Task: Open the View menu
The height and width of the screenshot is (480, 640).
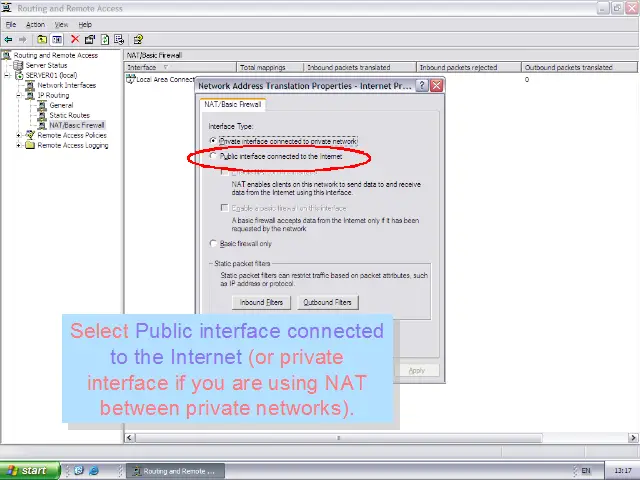Action: (61, 24)
